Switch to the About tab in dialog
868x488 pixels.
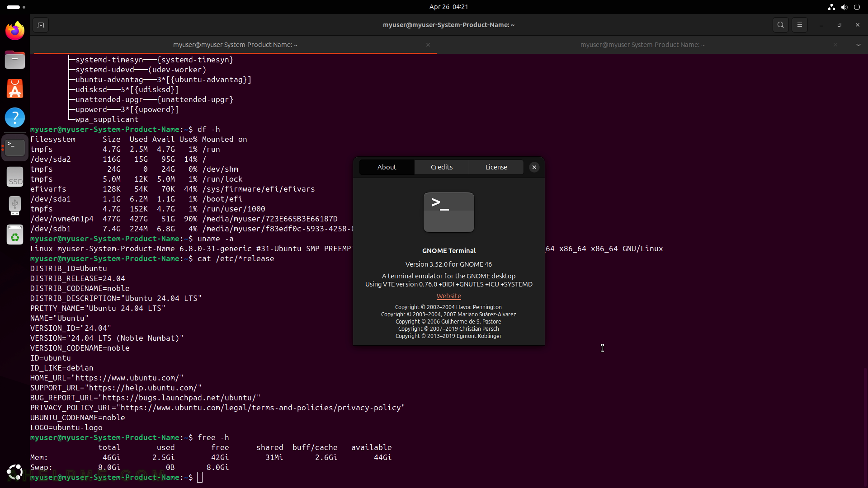point(387,167)
